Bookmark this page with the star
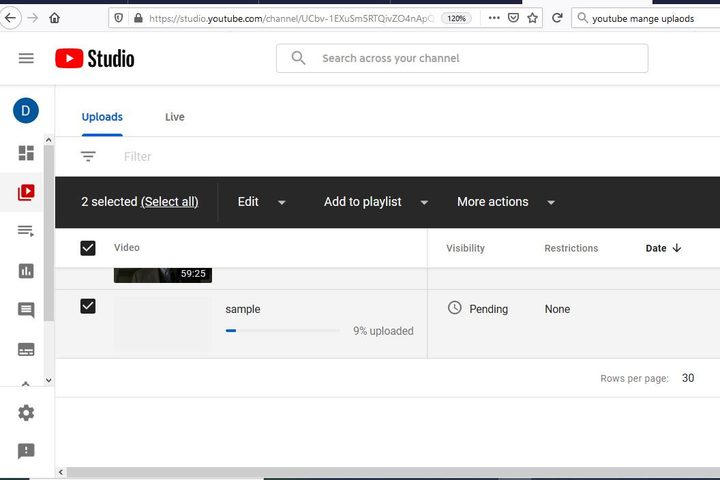 click(533, 18)
